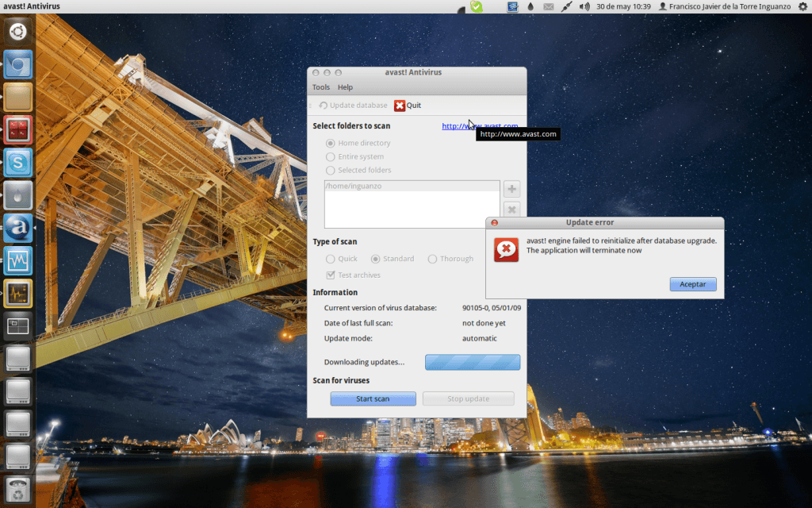Open the file manager folder icon in launcher
The image size is (812, 508).
[17, 97]
